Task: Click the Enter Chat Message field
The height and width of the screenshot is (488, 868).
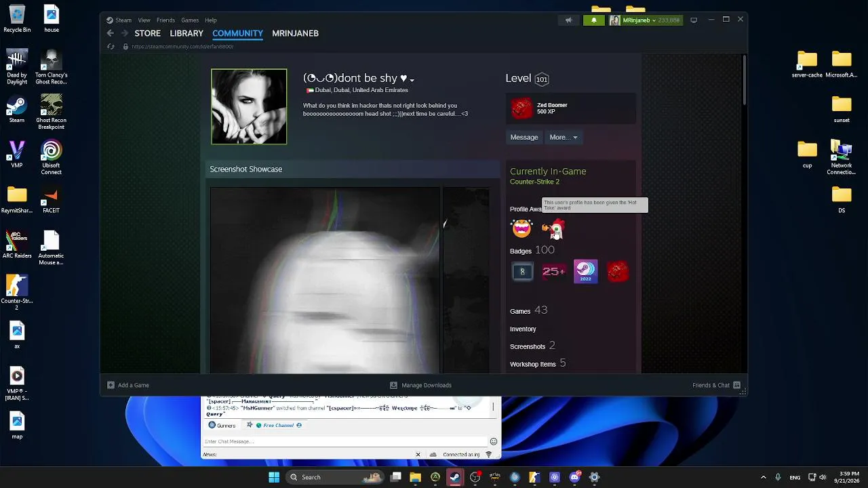Action: pyautogui.click(x=345, y=441)
